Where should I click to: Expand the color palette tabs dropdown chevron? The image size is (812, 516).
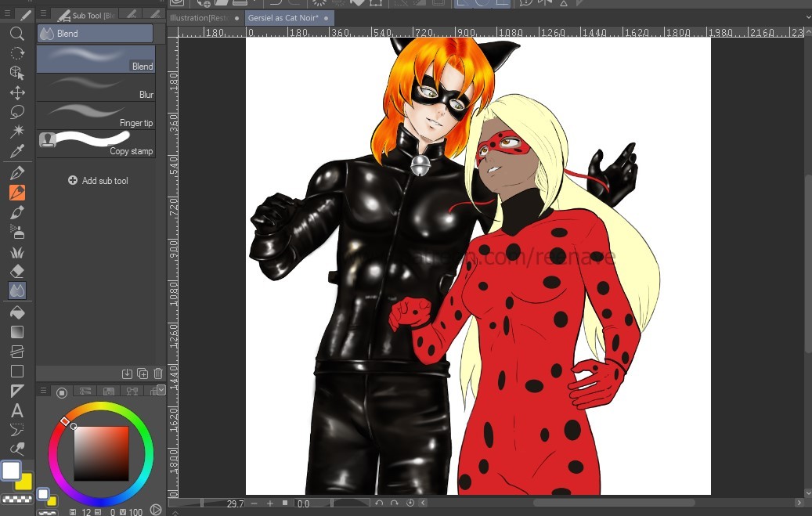[161, 389]
